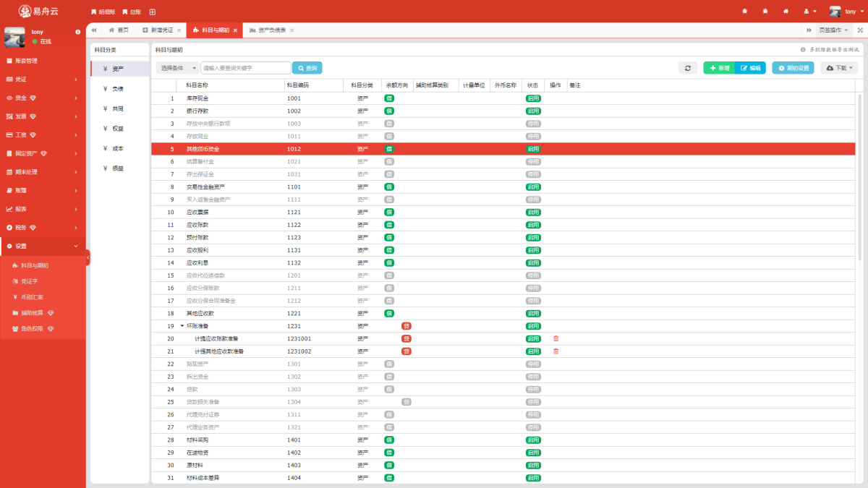Delete row 1231001 using trash icon
Viewport: 868px width, 488px height.
pos(556,338)
